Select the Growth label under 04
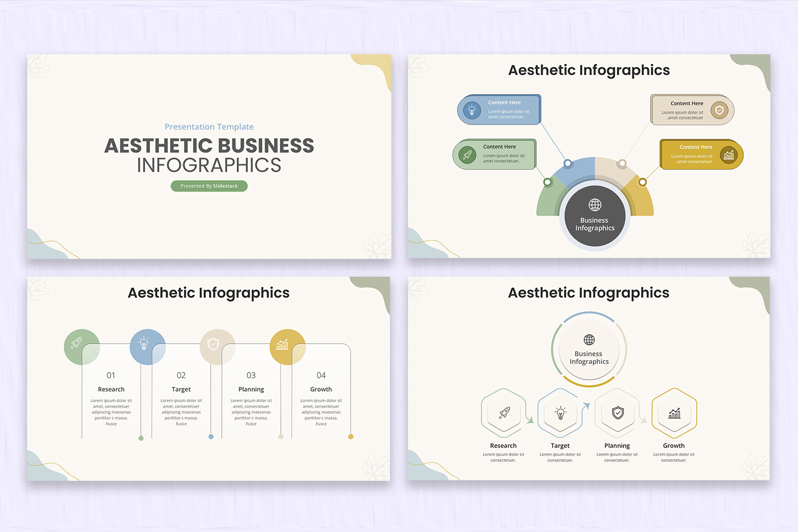The height and width of the screenshot is (532, 798). click(321, 389)
